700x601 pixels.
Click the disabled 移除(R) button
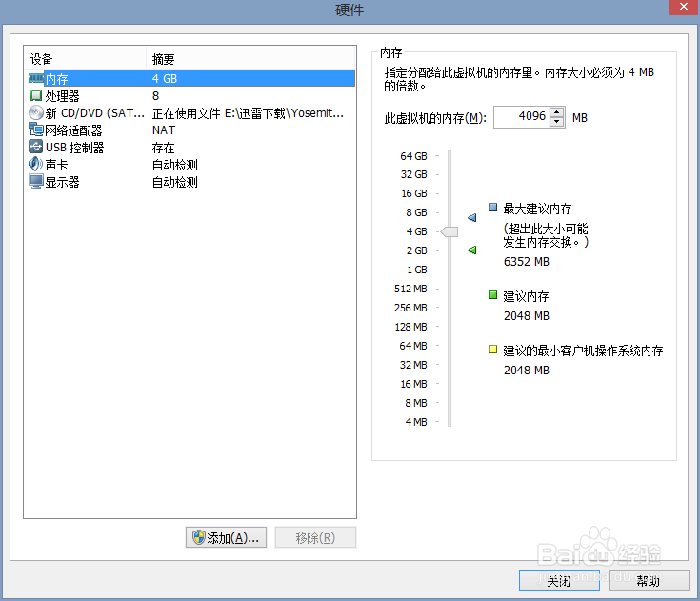(x=315, y=537)
